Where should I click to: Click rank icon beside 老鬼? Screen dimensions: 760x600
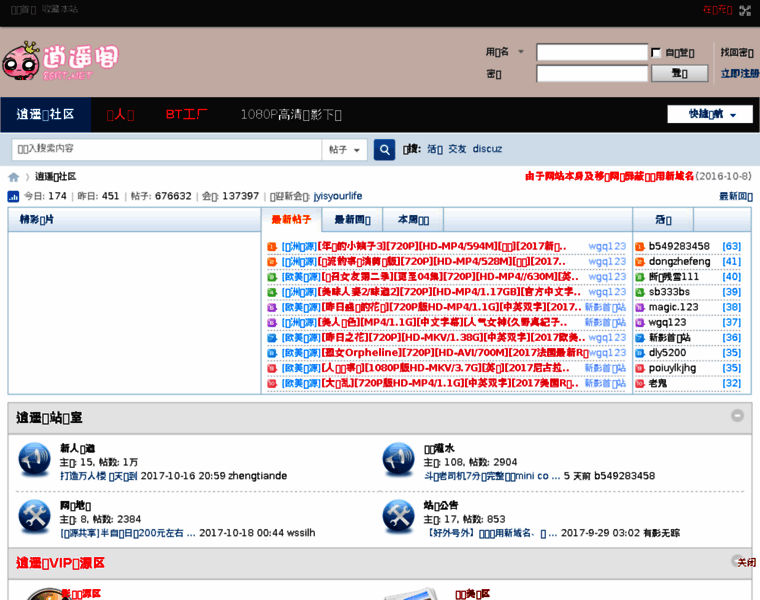click(640, 383)
